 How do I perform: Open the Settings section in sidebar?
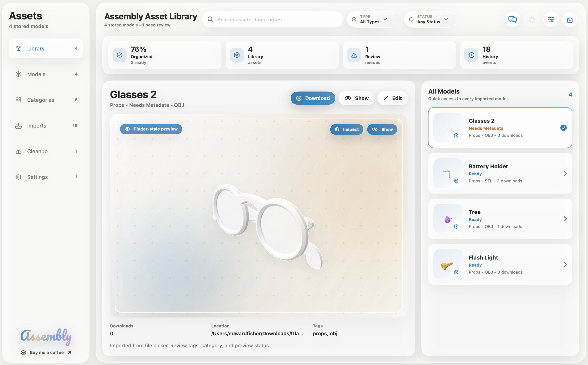coord(46,177)
